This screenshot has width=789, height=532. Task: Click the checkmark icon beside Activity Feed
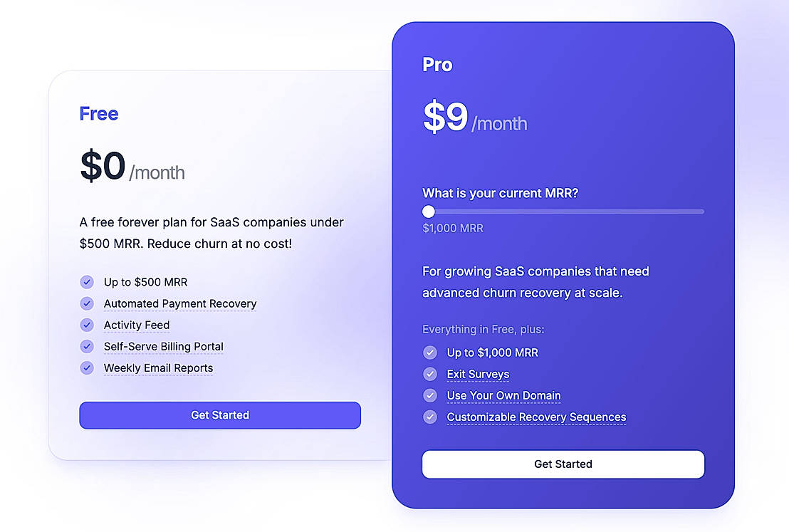pyautogui.click(x=87, y=325)
